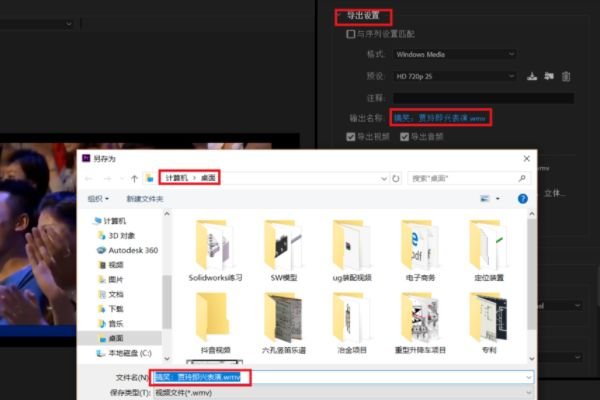Toggle the 导出音频 checkbox

coord(404,137)
